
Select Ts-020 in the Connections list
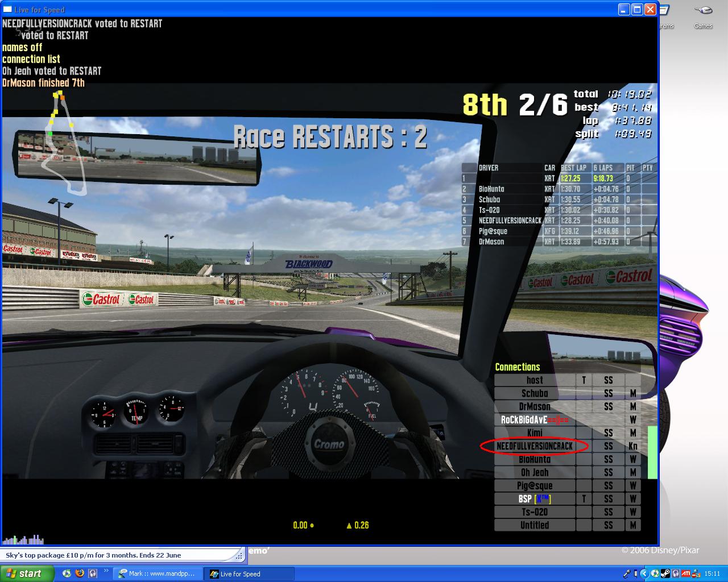coord(535,512)
